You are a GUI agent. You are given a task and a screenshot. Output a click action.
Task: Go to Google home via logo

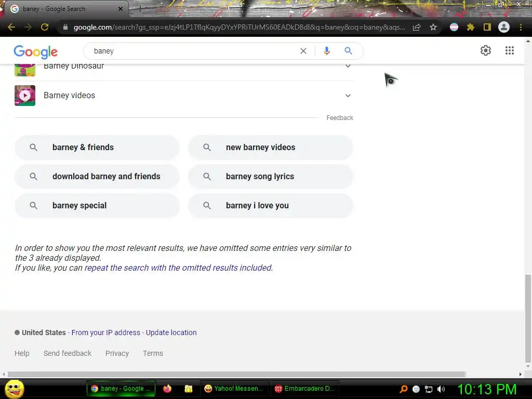[36, 51]
